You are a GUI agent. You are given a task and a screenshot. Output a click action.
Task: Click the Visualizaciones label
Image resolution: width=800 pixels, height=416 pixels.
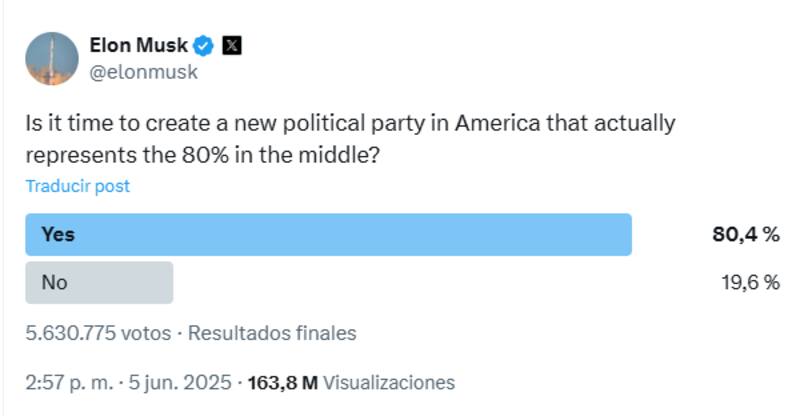(x=389, y=382)
